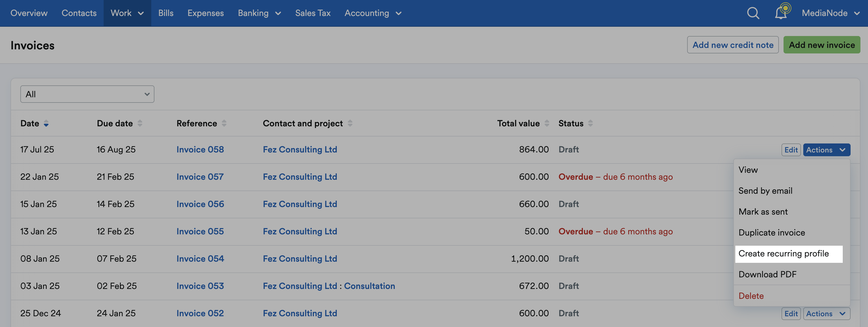
Task: Go to the Overview tab
Action: coord(29,13)
